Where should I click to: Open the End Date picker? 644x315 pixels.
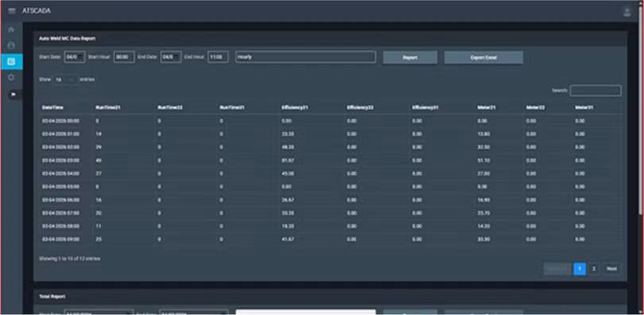[170, 57]
